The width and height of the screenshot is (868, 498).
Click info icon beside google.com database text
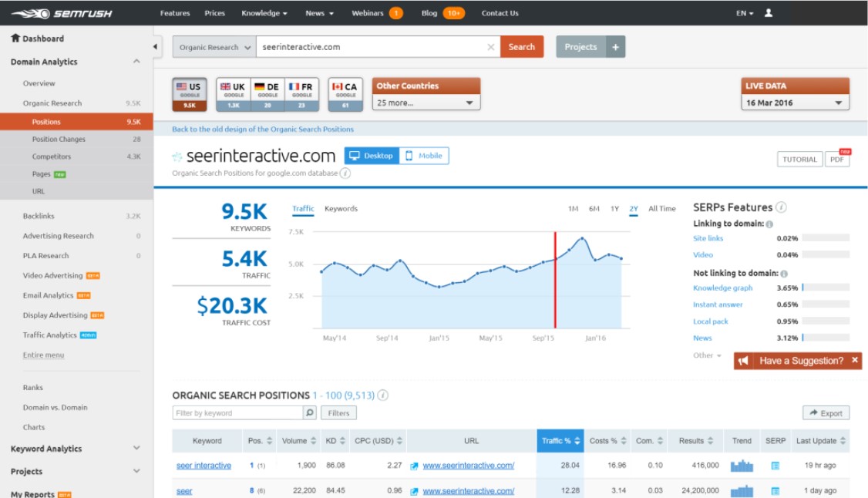[x=345, y=173]
